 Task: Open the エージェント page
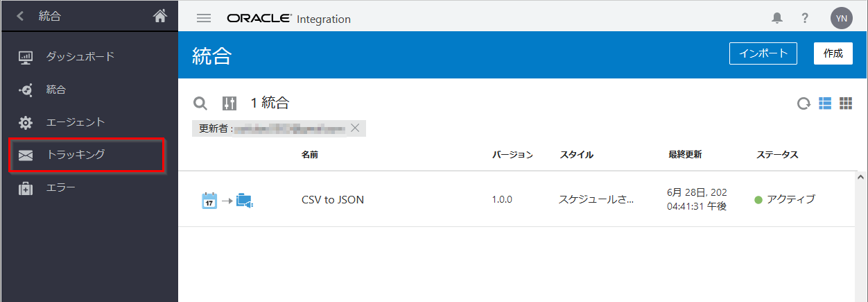pyautogui.click(x=75, y=122)
